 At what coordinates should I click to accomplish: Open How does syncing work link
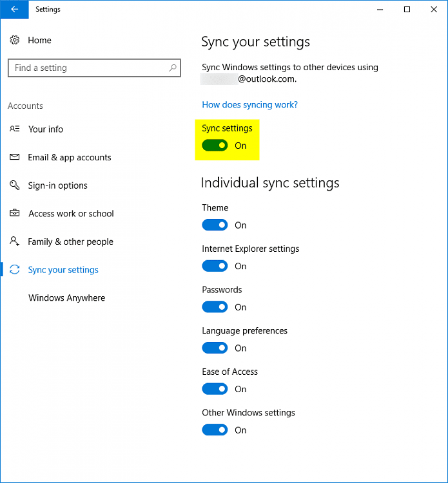click(x=249, y=105)
